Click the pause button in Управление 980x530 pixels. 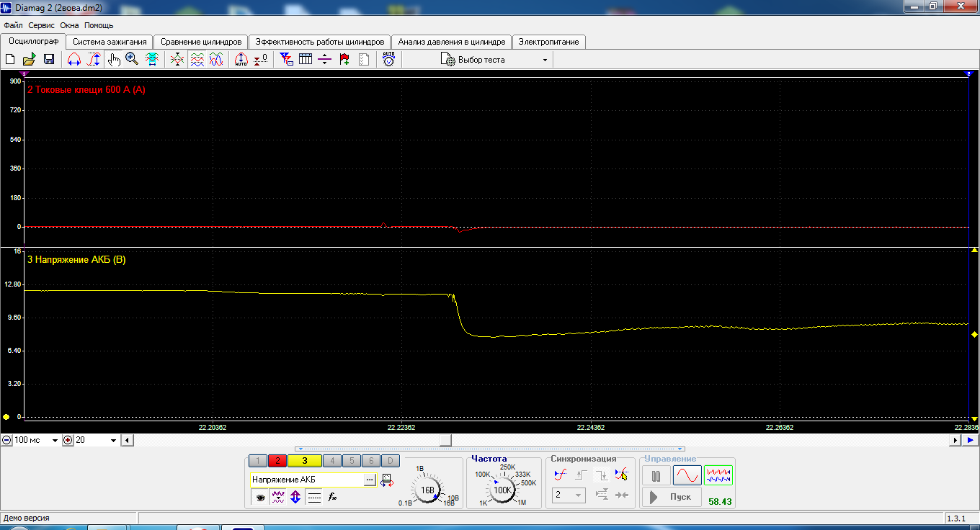tap(656, 475)
